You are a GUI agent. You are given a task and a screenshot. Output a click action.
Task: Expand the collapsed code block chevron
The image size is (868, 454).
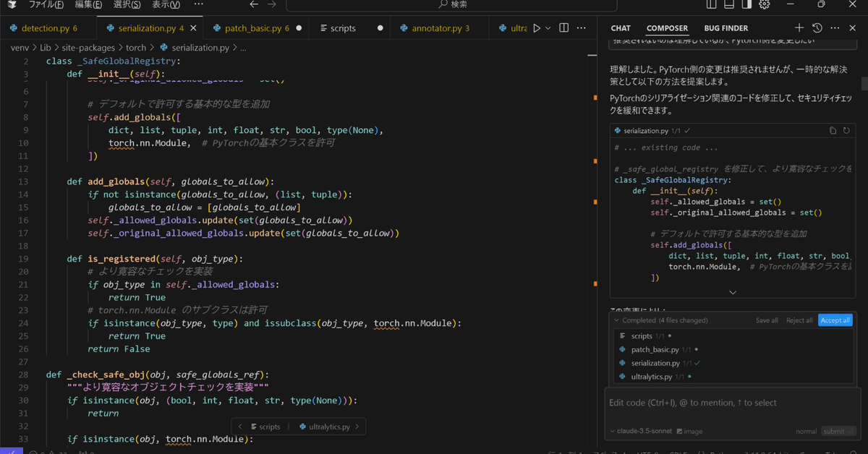tap(732, 292)
